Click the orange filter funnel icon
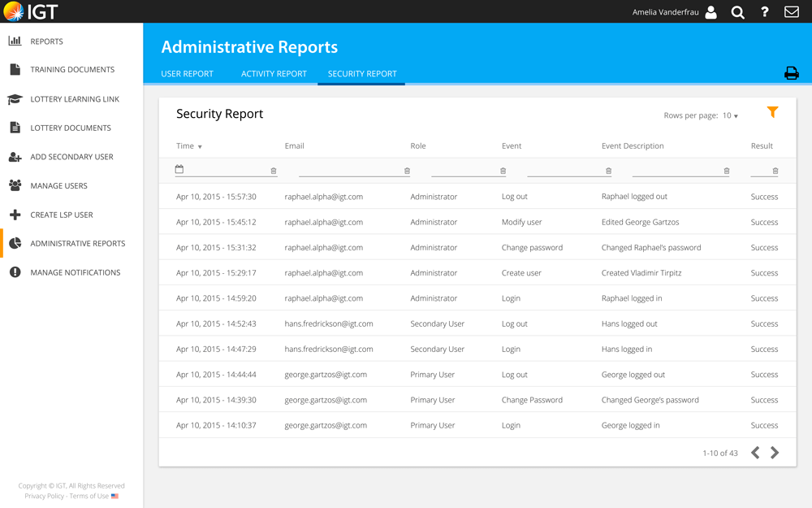812x508 pixels. (772, 112)
